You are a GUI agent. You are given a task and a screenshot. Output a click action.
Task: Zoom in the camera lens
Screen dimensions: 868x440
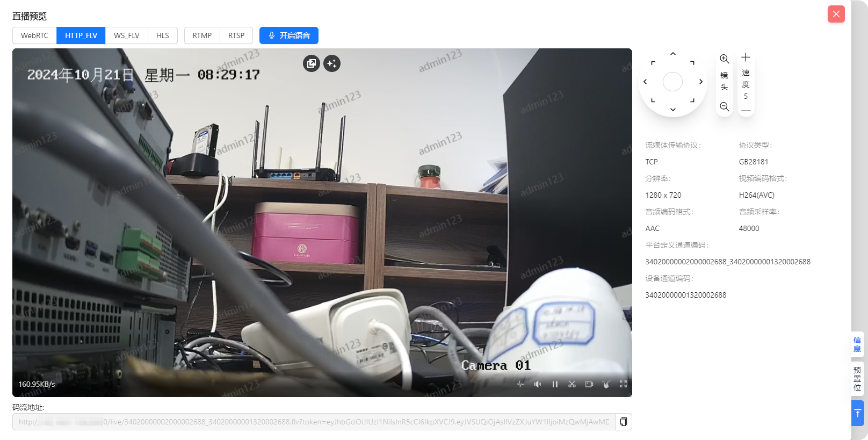coord(724,59)
